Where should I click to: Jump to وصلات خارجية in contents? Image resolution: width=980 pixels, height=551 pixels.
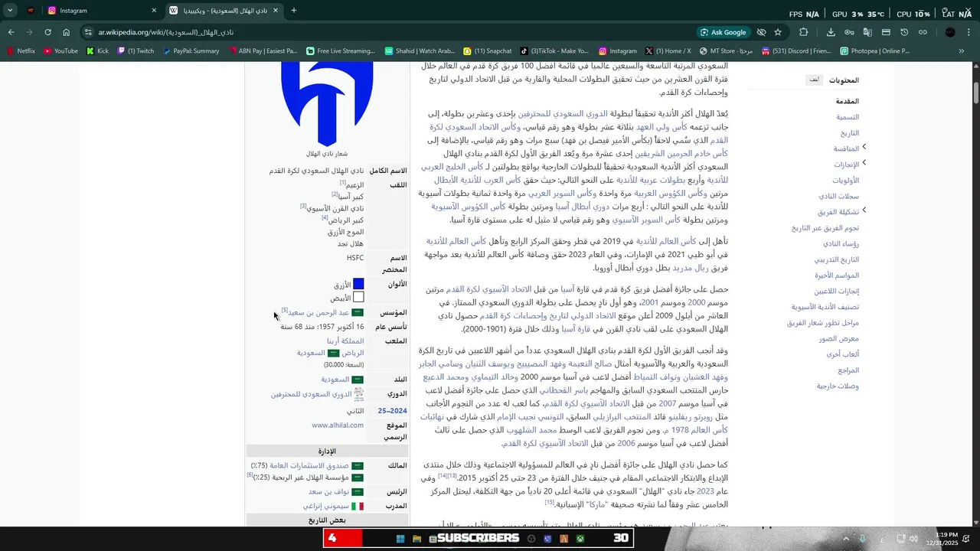tap(838, 386)
